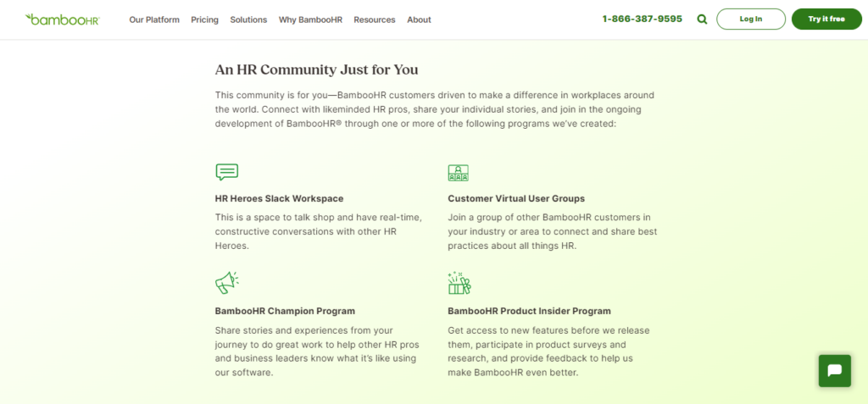Click the BambooHR logo

(63, 19)
